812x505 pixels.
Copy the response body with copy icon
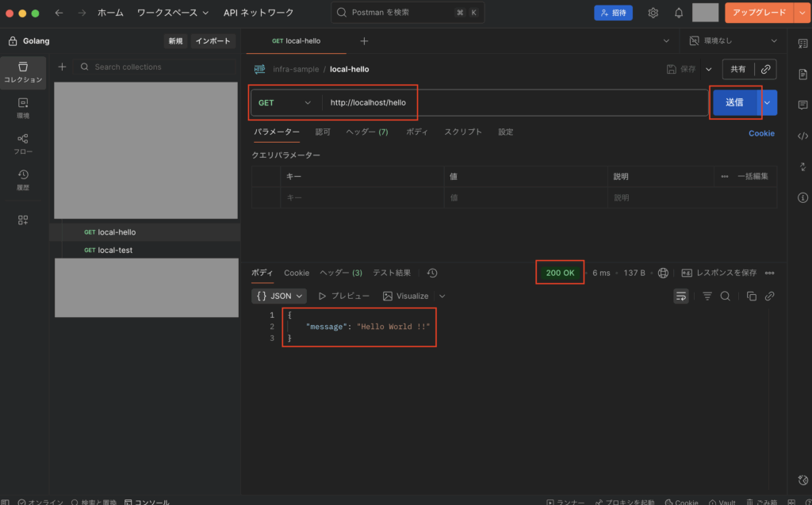pyautogui.click(x=751, y=296)
